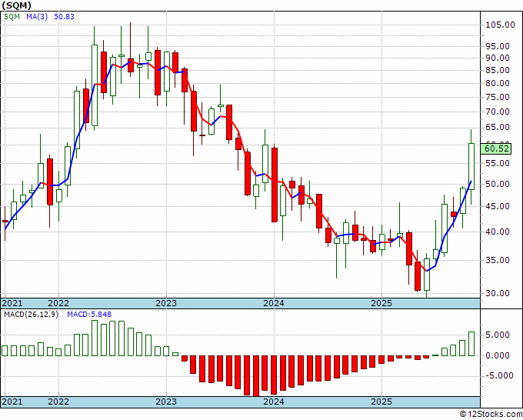Click 2022 on the price chart timeline

click(x=58, y=303)
